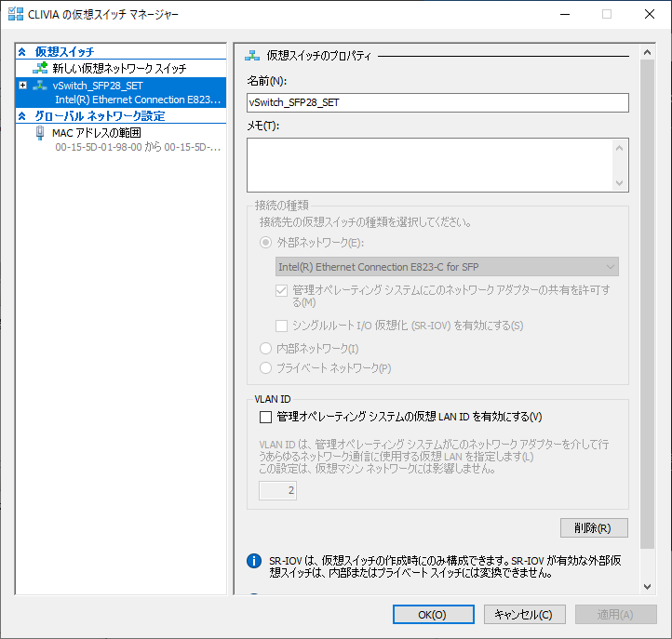Click the 名前 text field
Image resolution: width=672 pixels, height=639 pixels.
tap(437, 103)
